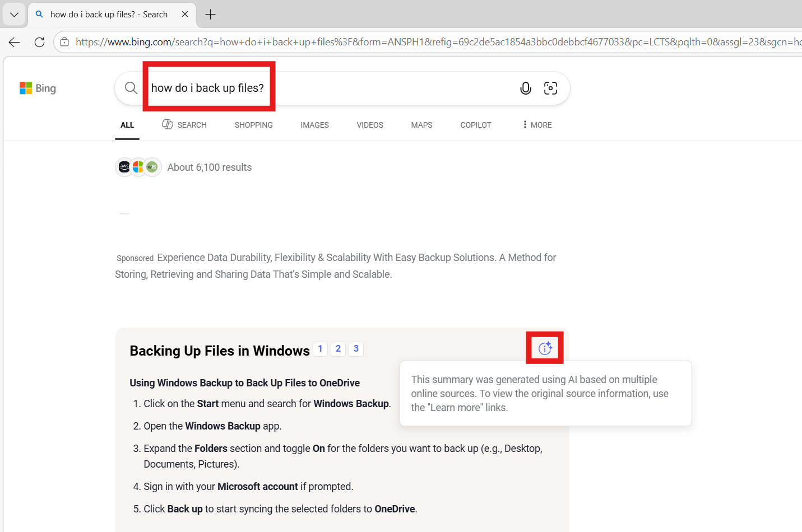Start voice search with the microphone icon
The image size is (802, 532).
click(x=525, y=88)
